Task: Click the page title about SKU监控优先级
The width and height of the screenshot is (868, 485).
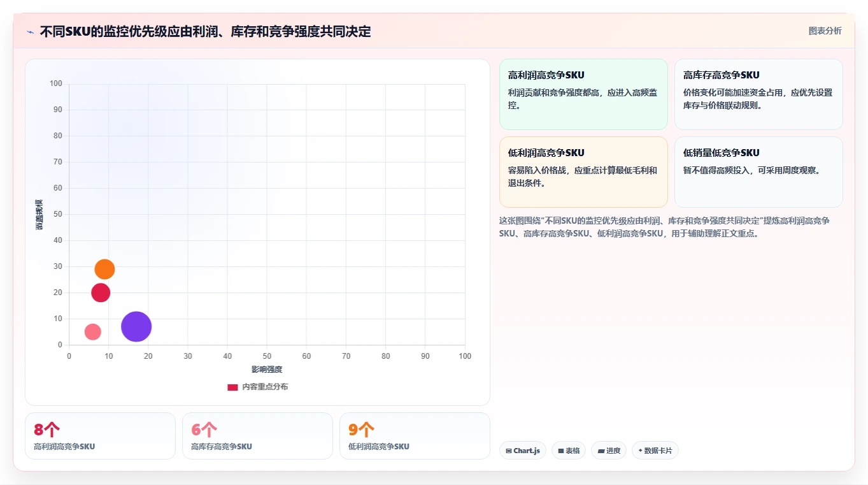Action: pyautogui.click(x=205, y=31)
